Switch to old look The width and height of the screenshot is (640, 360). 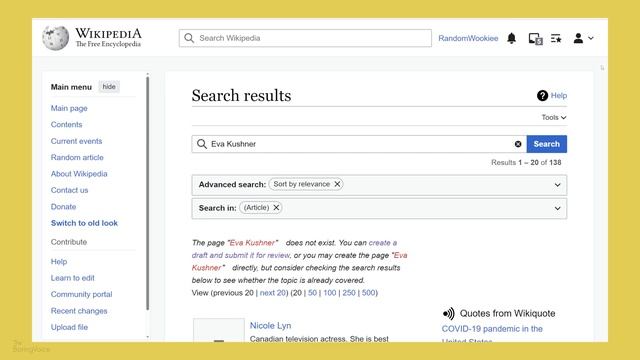84,223
